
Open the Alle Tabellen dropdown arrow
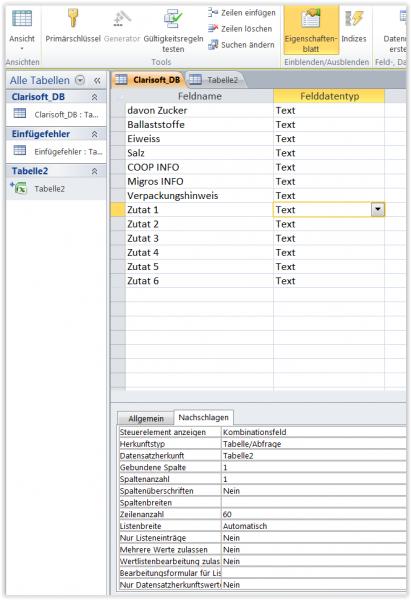(80, 80)
